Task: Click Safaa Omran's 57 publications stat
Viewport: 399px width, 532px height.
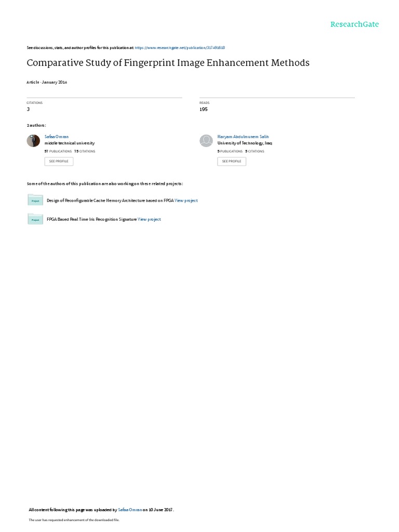Action: tap(58, 151)
